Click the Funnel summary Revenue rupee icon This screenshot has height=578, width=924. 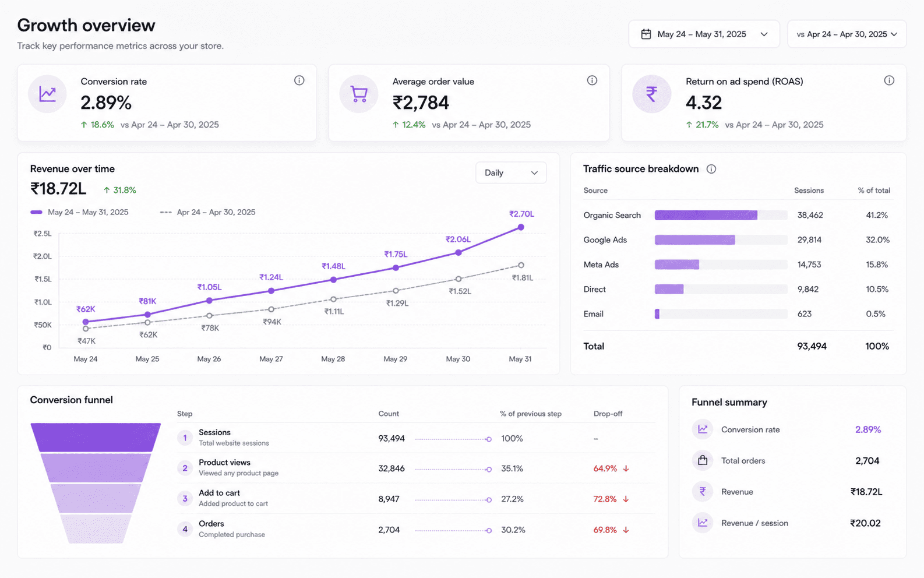(x=703, y=492)
